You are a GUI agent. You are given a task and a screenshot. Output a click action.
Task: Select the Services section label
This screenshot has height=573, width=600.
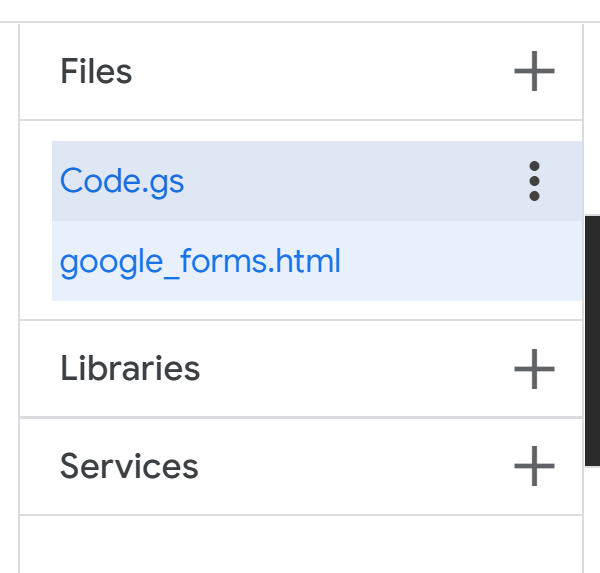click(x=129, y=466)
